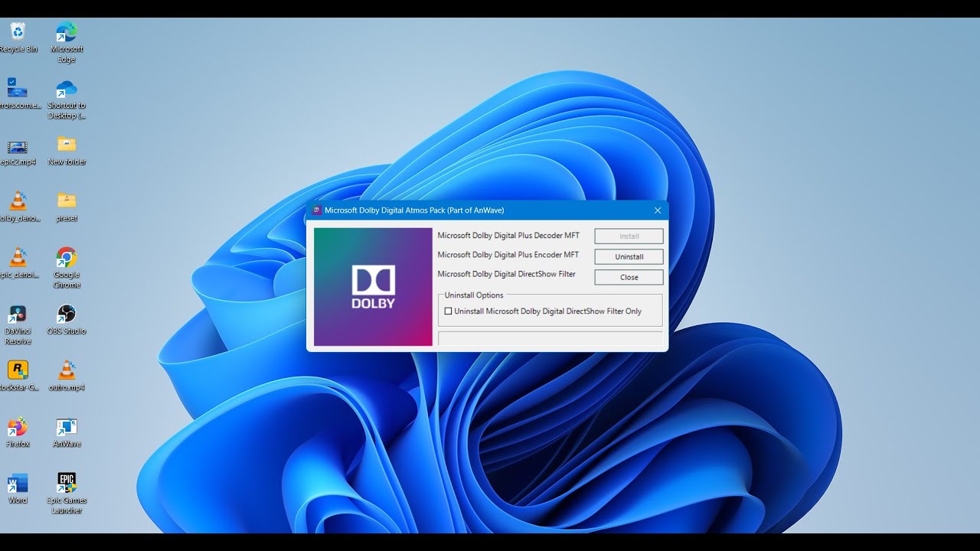Select the Microsoft Edge desktop shortcut
This screenshot has width=980, height=551.
[67, 42]
